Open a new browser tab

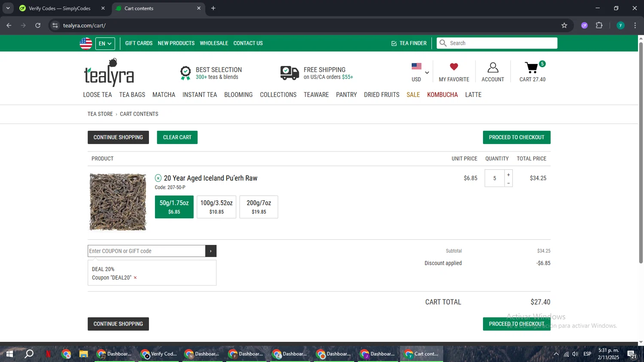pyautogui.click(x=213, y=8)
